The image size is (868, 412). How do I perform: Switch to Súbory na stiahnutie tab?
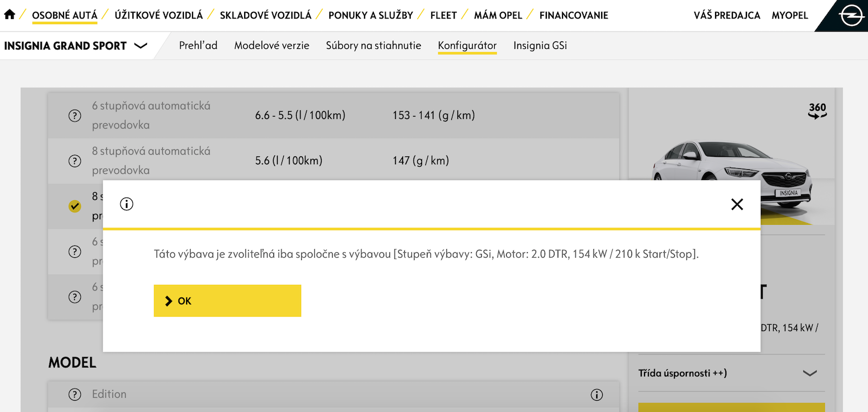point(373,46)
